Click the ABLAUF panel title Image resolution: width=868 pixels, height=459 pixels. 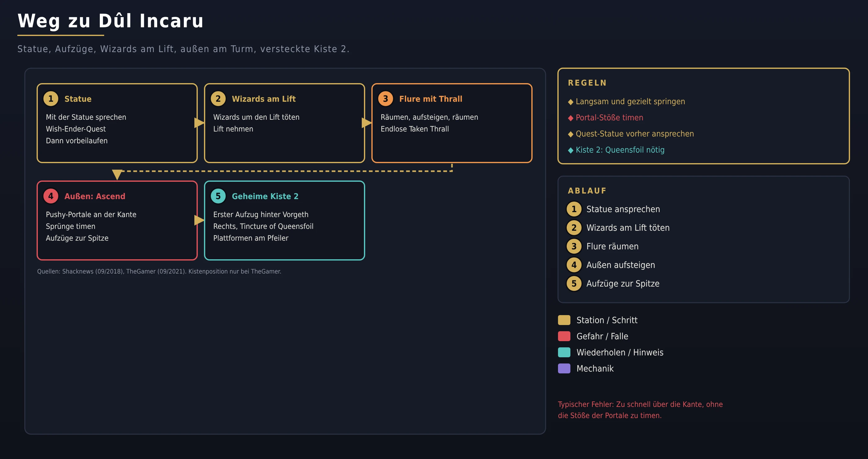(587, 191)
